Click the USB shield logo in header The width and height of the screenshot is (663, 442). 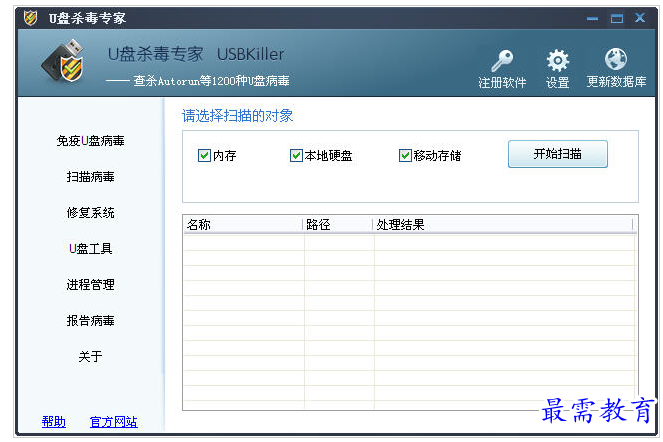click(x=64, y=61)
